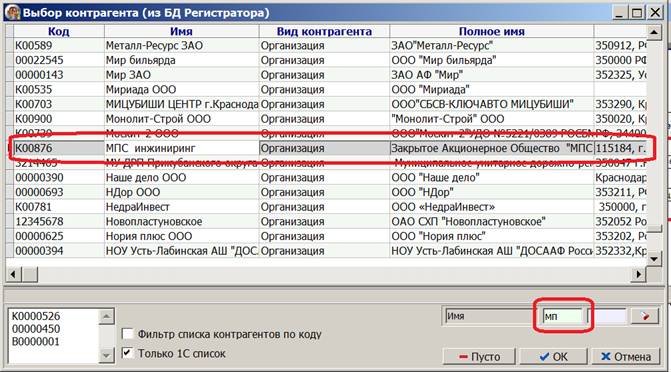Click full name 'ООО «НедраИнвест»'
This screenshot has height=372, width=671.
click(491, 207)
